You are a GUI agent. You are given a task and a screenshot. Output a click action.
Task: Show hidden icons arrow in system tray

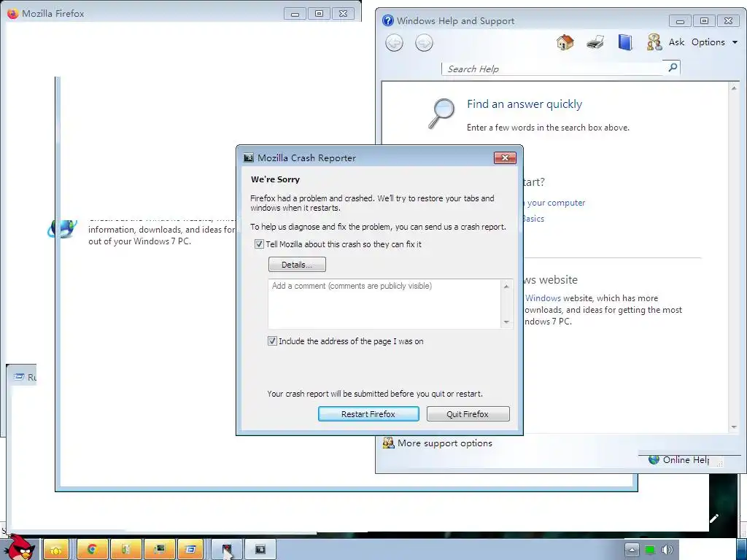click(632, 550)
